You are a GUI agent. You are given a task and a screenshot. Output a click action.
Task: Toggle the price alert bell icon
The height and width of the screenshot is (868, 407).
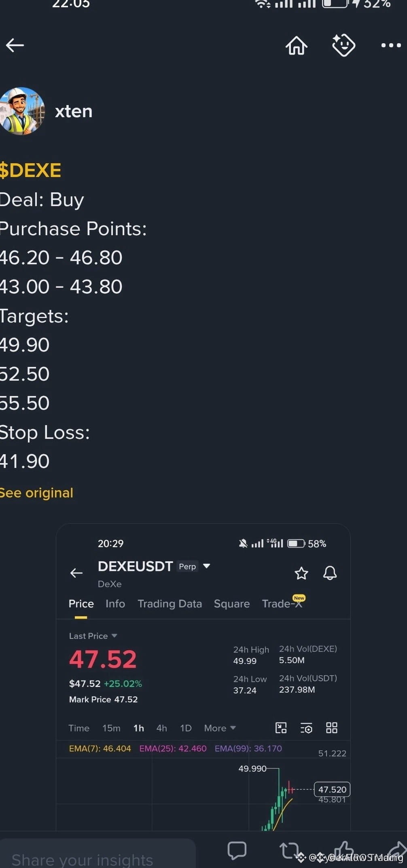click(x=330, y=573)
